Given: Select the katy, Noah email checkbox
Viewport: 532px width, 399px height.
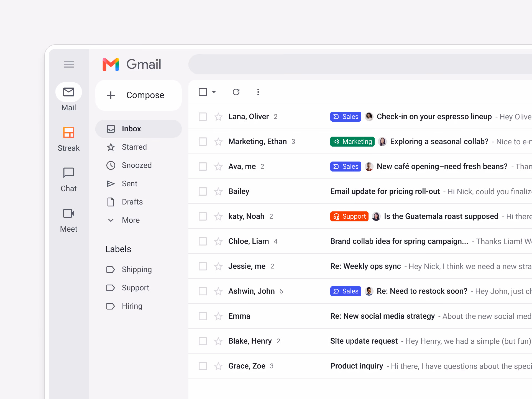Looking at the screenshot, I should (203, 216).
